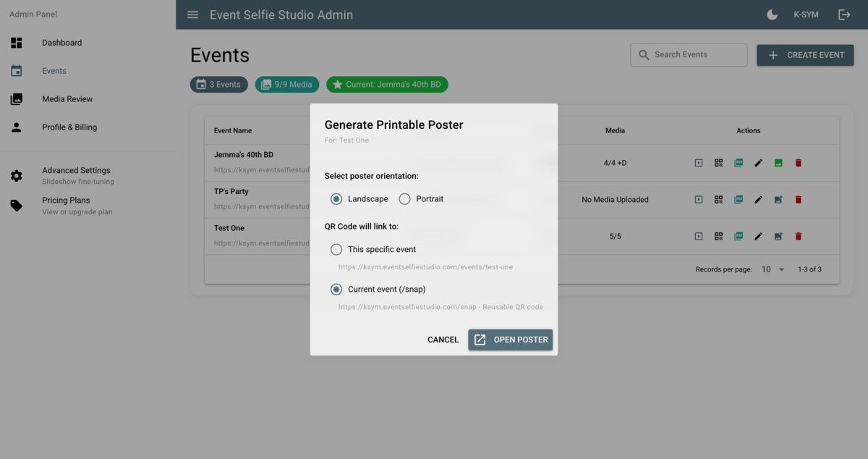Toggle dark mode with the moon icon
868x459 pixels.
point(772,14)
